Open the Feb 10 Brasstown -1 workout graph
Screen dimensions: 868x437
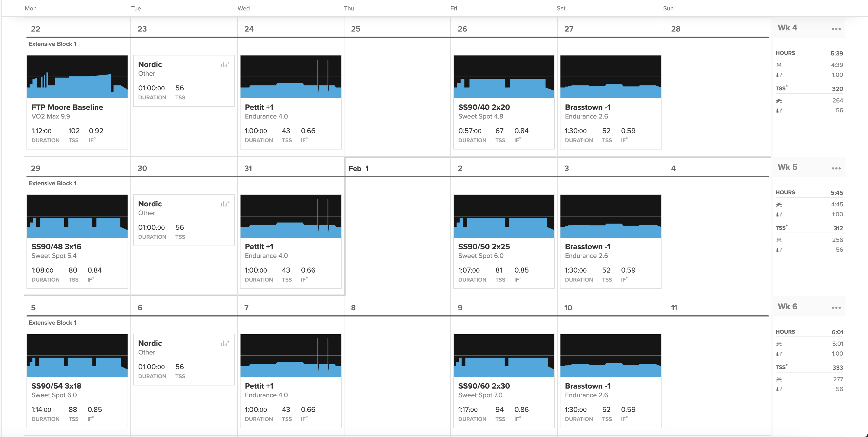click(611, 355)
